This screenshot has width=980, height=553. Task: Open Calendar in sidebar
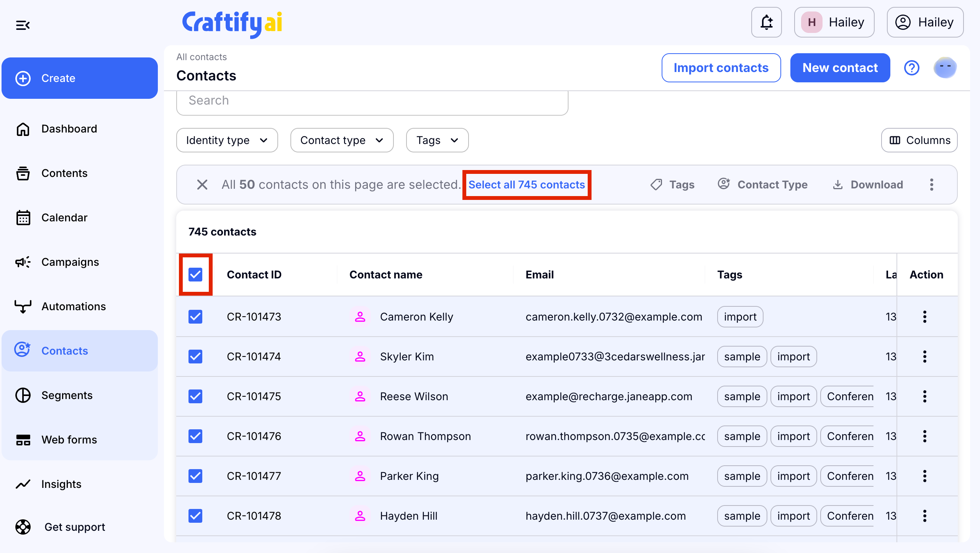click(x=80, y=218)
